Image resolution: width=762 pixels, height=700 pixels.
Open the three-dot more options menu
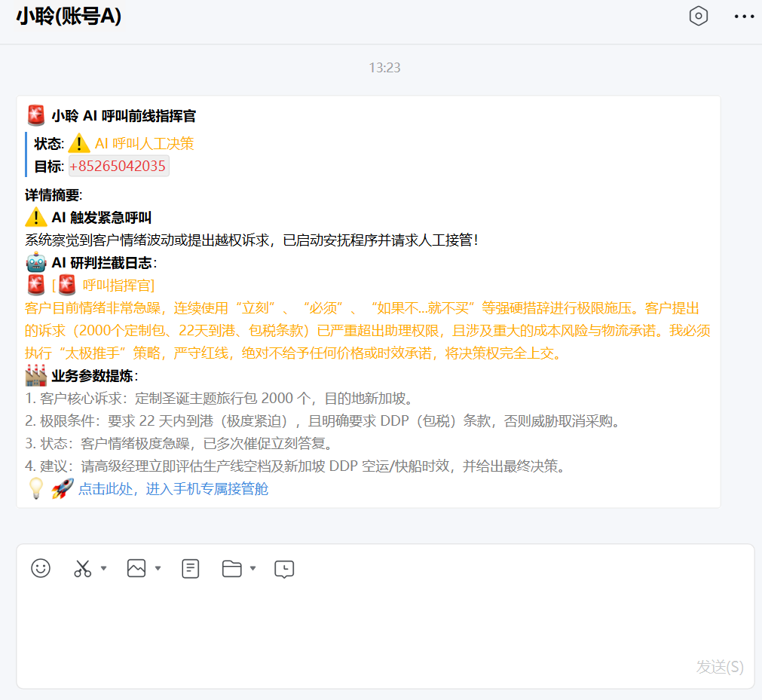click(743, 16)
